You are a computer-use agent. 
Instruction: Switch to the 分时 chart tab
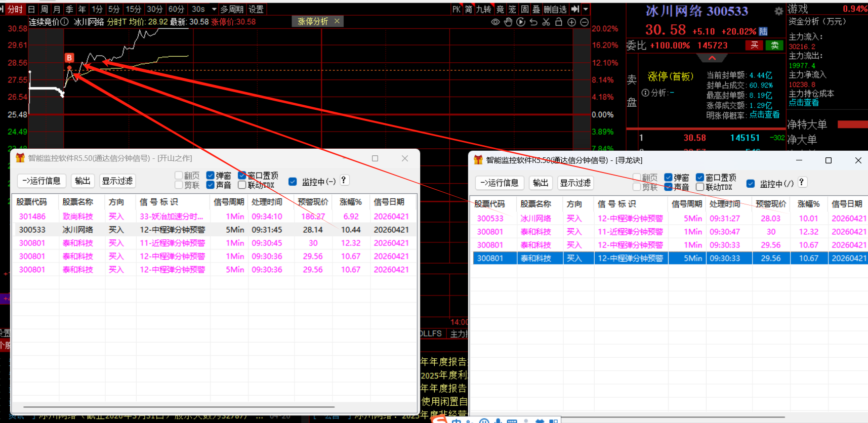(15, 9)
